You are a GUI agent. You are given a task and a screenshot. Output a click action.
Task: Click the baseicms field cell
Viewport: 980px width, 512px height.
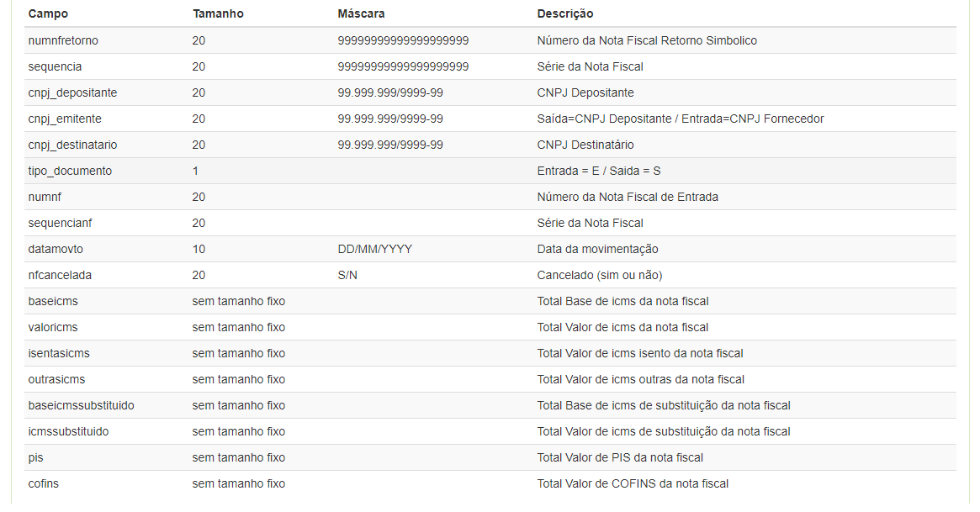pos(53,301)
